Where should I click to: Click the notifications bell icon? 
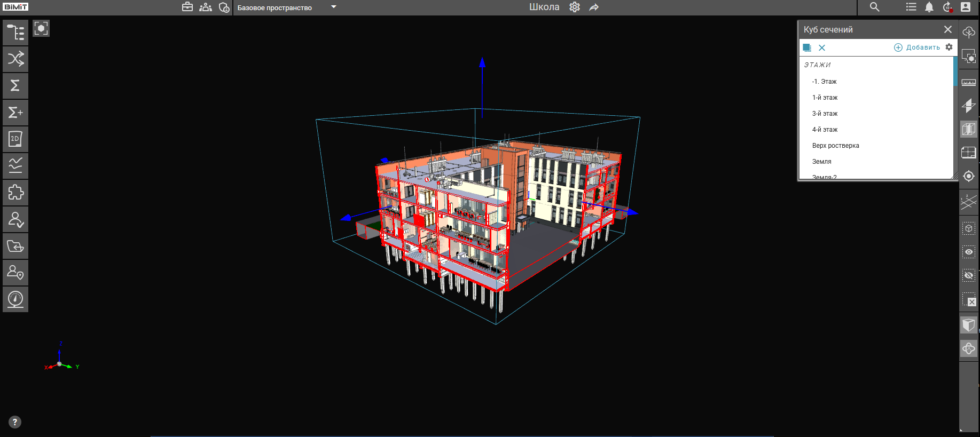click(x=929, y=7)
